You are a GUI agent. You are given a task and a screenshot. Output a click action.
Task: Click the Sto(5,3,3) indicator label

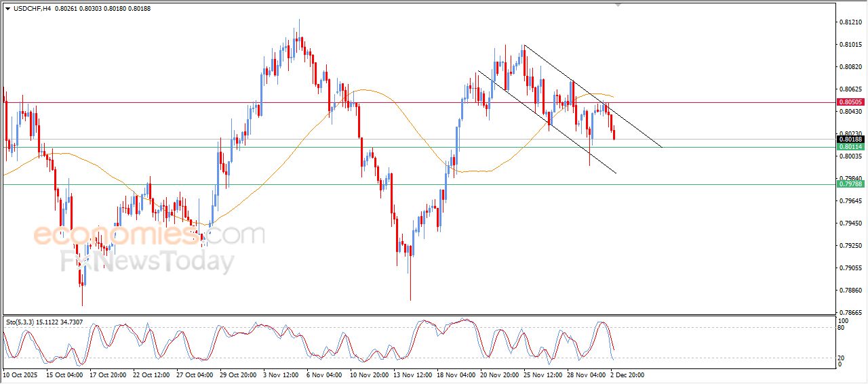coord(24,322)
